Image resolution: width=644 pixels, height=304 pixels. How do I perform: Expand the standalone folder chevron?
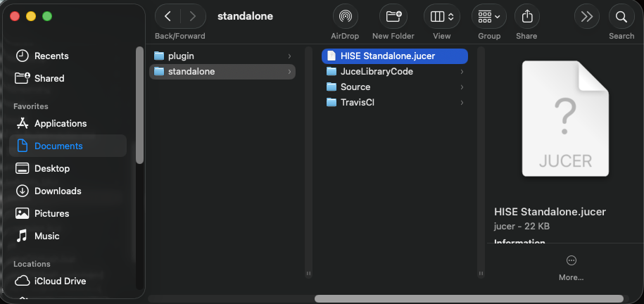pyautogui.click(x=289, y=72)
